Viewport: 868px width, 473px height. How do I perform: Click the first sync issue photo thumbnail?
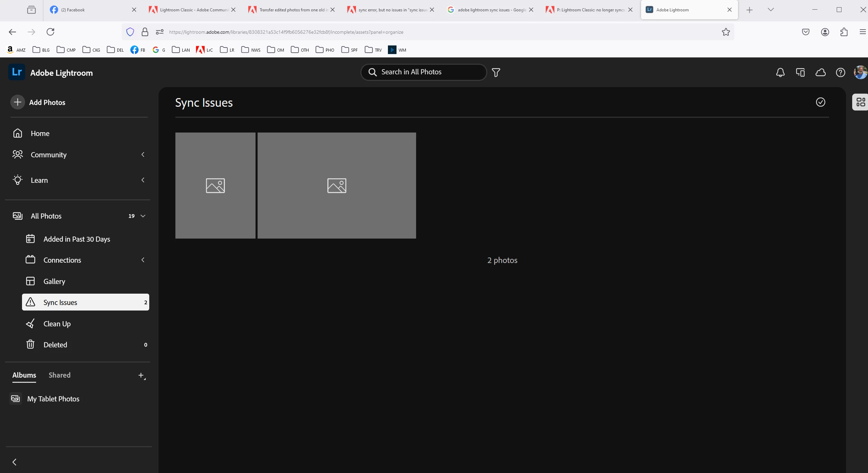point(215,185)
